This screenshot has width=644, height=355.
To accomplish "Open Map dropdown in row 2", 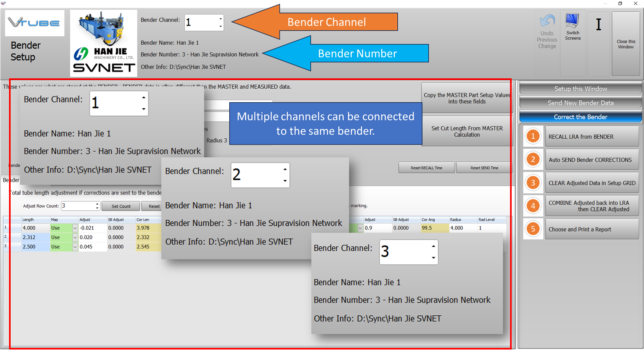I will coord(75,238).
